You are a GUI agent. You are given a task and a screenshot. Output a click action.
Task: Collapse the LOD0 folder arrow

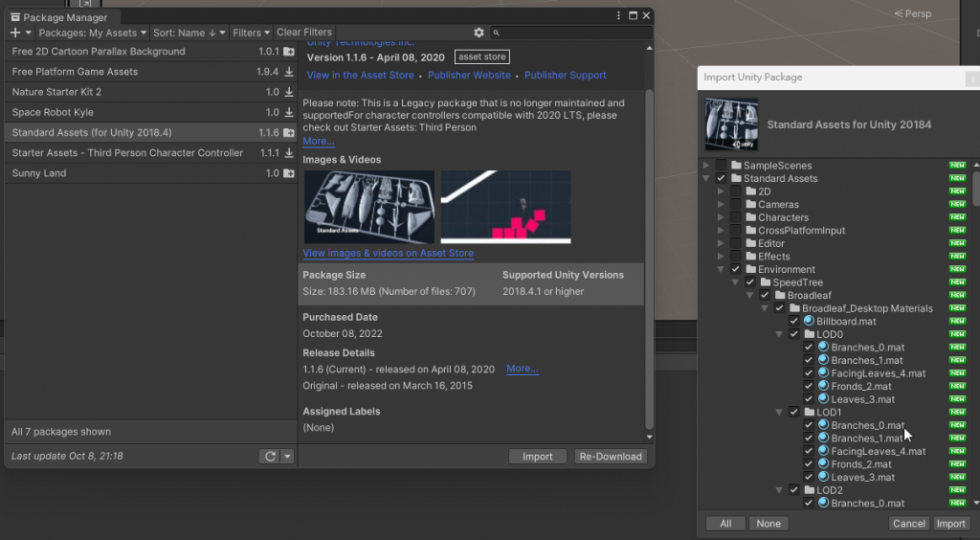pos(779,334)
